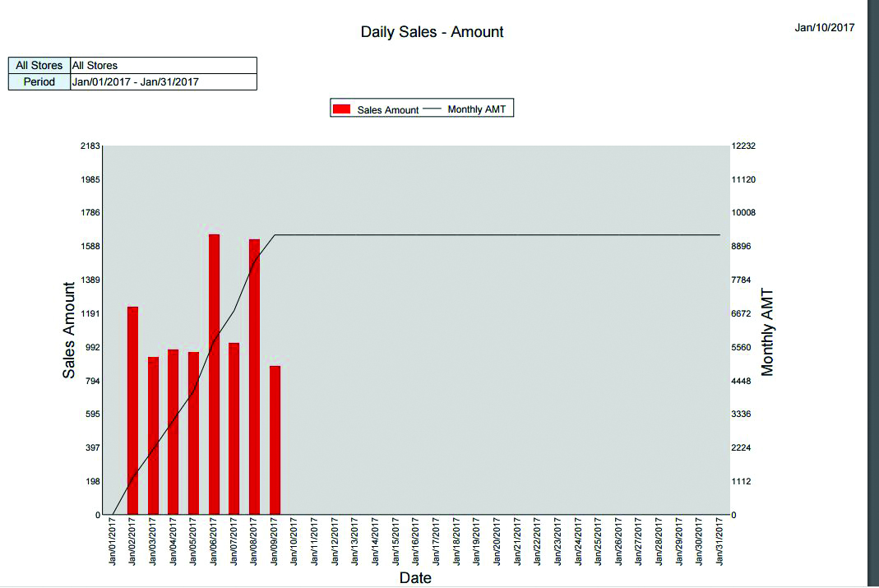Click the Jan/23/2017 x-axis date label
The height and width of the screenshot is (588, 879).
pyautogui.click(x=557, y=541)
